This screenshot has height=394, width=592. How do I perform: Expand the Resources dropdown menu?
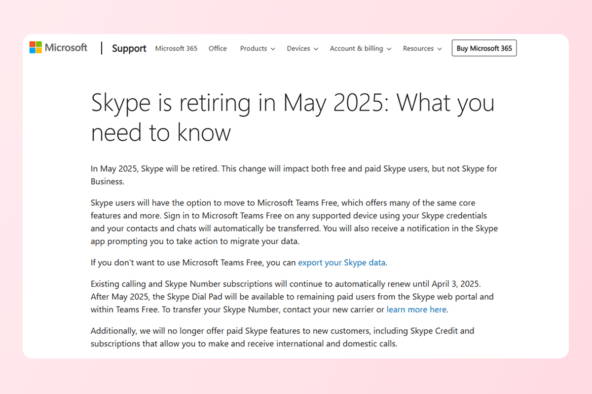422,48
